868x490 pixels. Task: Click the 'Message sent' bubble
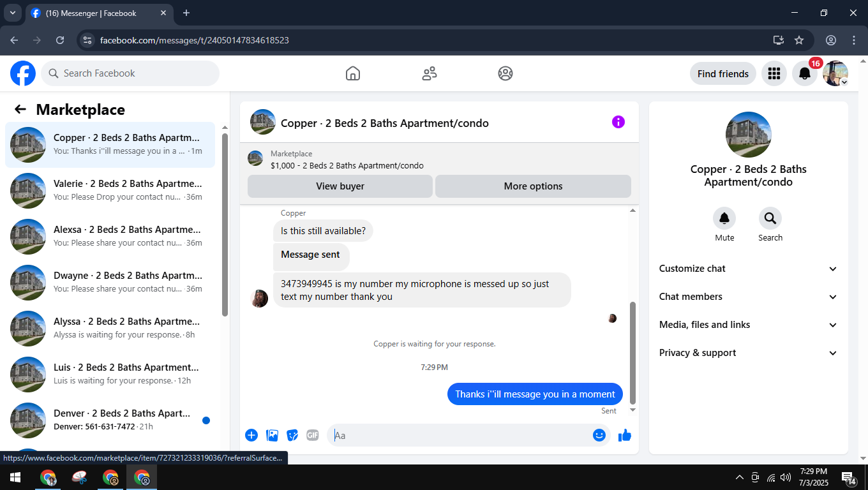311,256
